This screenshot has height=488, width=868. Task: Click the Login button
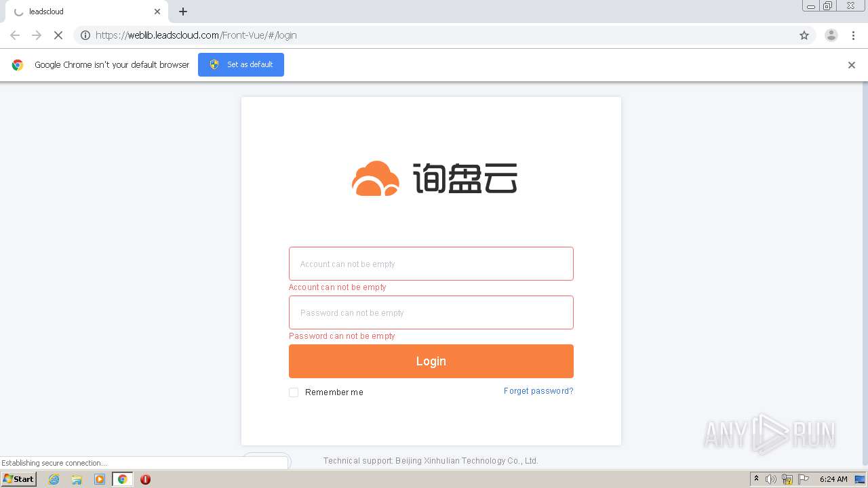pos(431,361)
